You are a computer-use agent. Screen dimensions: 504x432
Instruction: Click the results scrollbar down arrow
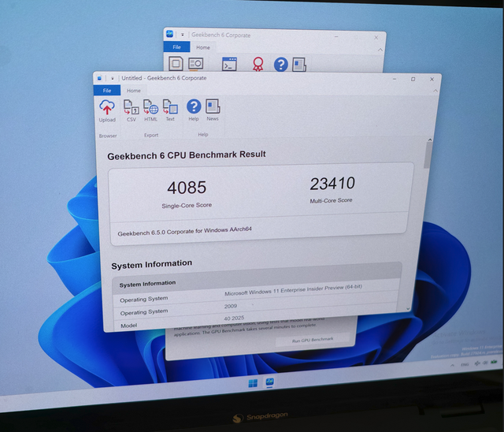[408, 309]
